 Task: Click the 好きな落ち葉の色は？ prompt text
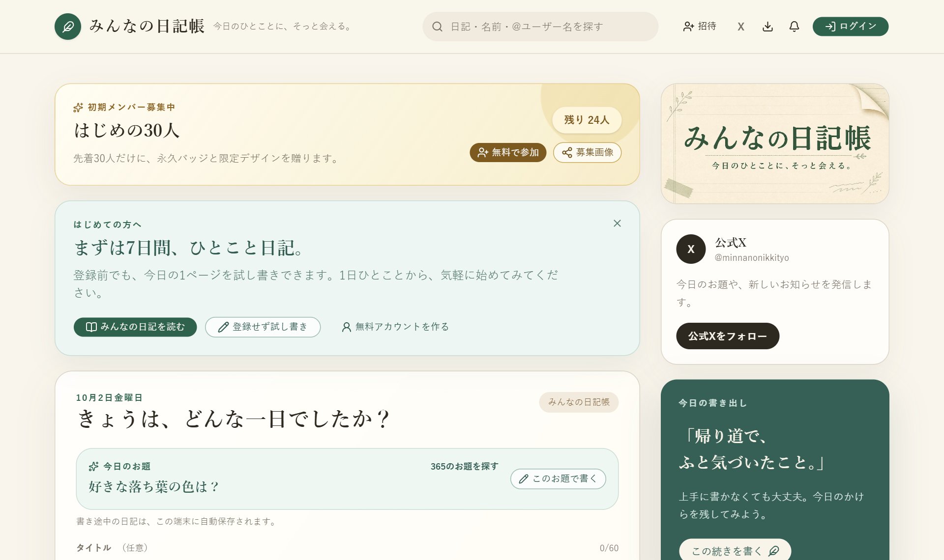point(153,487)
